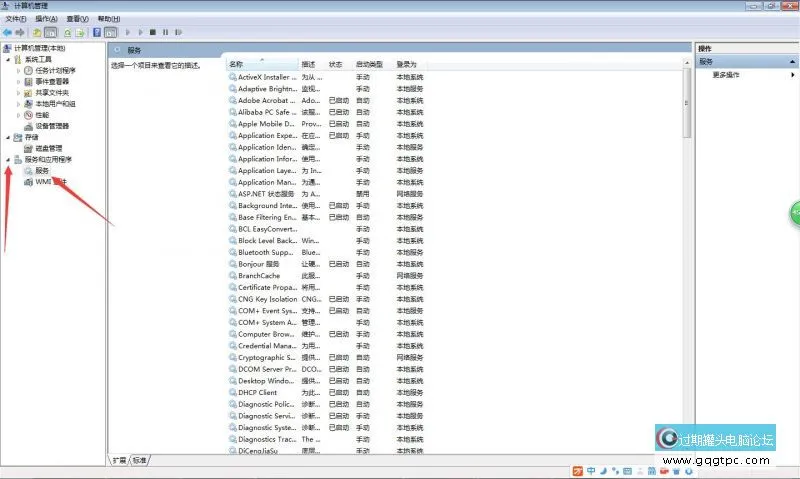
Task: Toggle the 中 Chinese/English input mode
Action: click(591, 471)
